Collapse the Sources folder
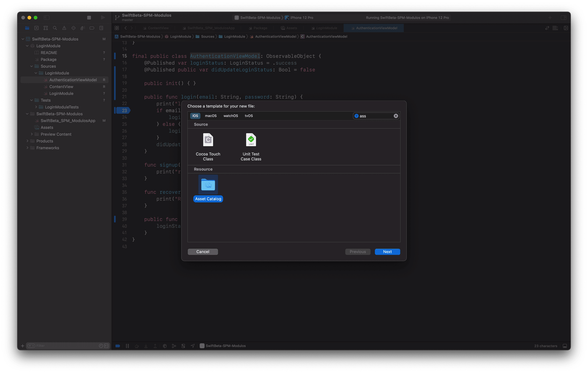Image resolution: width=588 pixels, height=373 pixels. tap(32, 66)
